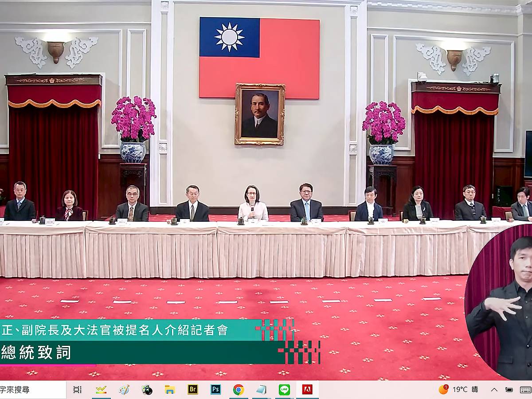Open the stock chart app icon

point(101,390)
